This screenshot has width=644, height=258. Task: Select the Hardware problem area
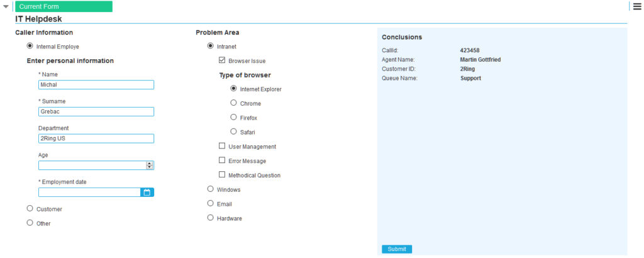click(211, 218)
